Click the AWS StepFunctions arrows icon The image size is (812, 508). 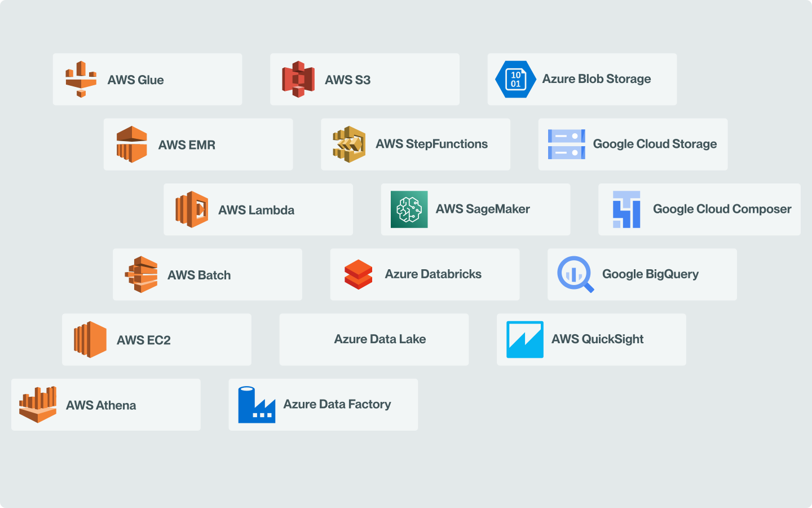coord(348,144)
